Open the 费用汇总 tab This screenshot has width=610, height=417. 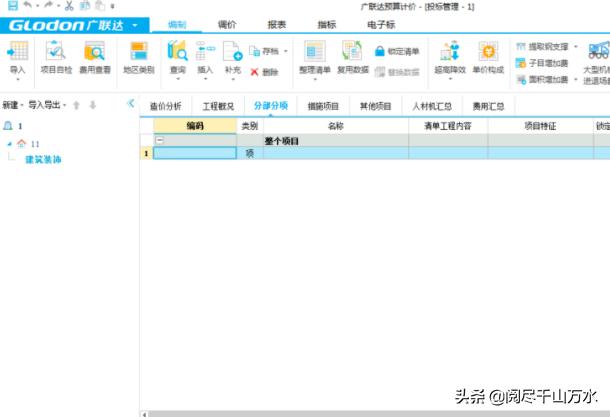488,106
